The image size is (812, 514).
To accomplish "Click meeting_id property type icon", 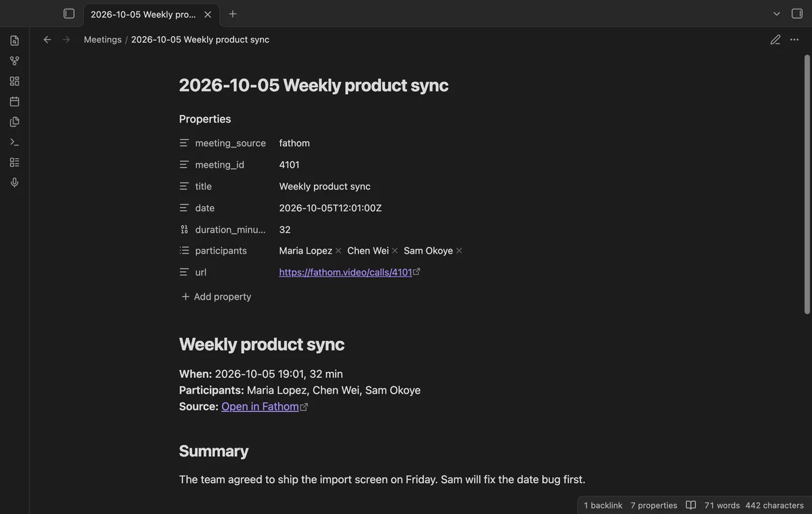I will click(x=184, y=164).
